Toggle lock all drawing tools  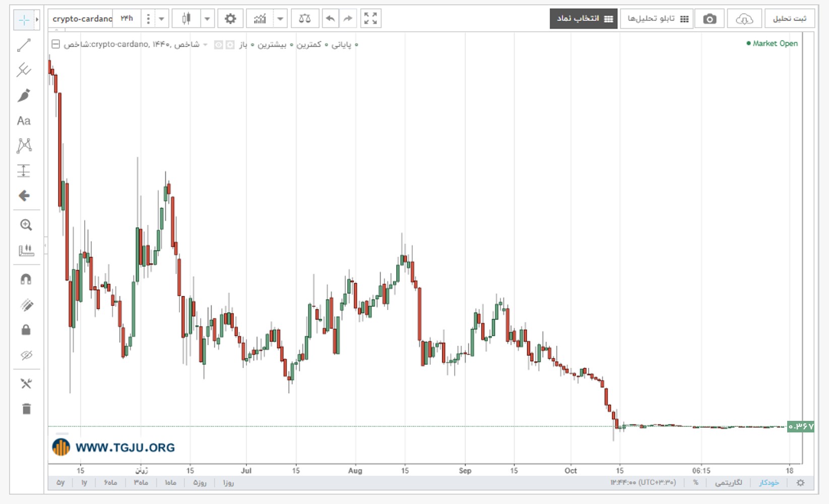(26, 330)
